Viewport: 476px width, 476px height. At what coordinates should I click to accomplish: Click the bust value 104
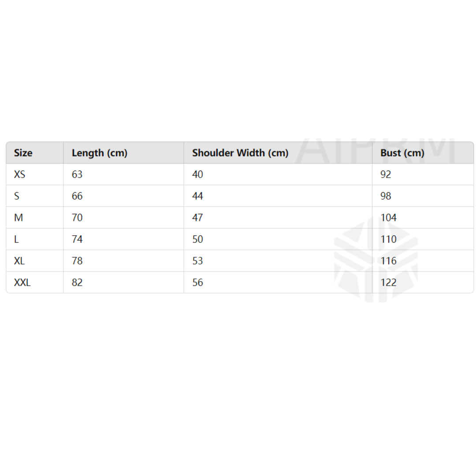pyautogui.click(x=388, y=218)
